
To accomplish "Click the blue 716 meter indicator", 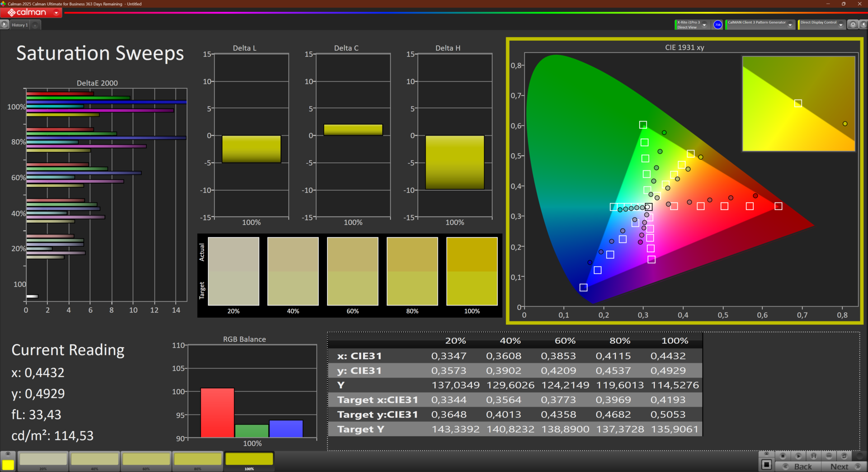I will pyautogui.click(x=717, y=25).
